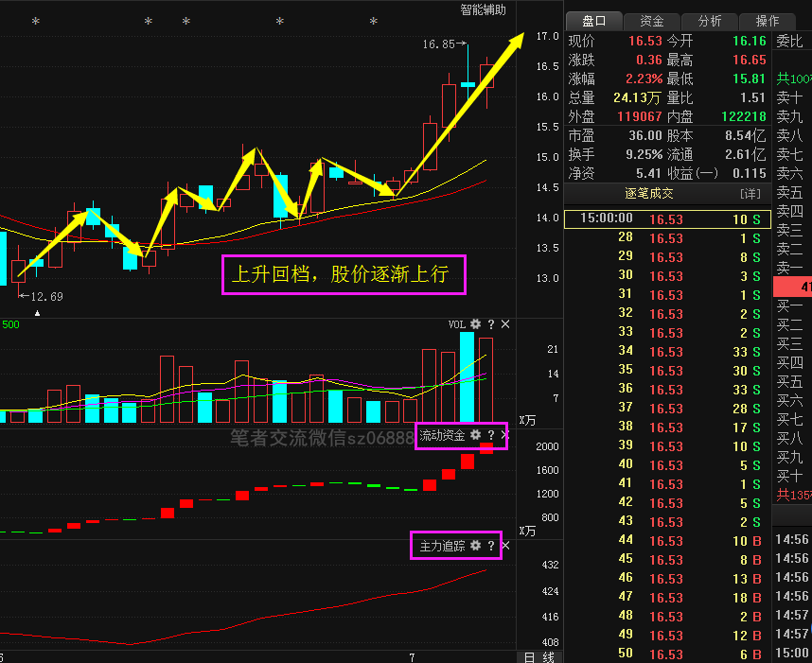This screenshot has height=663, width=812.
Task: Click the 最高 value 16.65
Action: pyautogui.click(x=750, y=60)
